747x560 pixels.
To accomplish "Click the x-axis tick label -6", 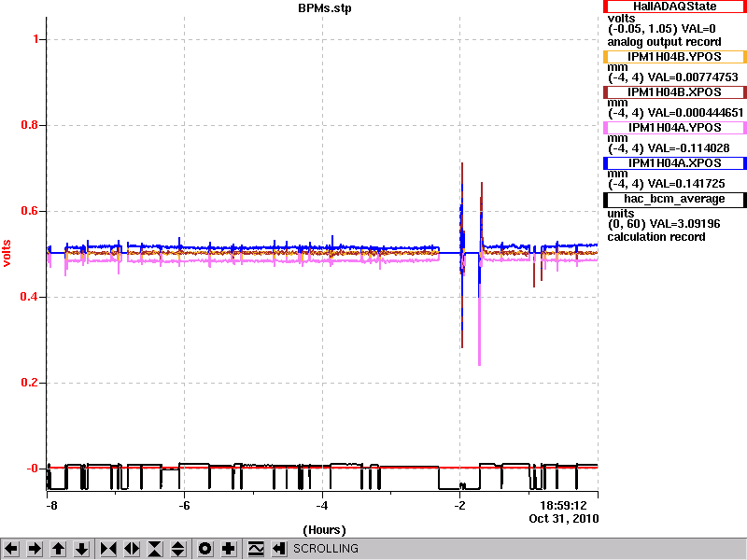I will click(x=184, y=506).
